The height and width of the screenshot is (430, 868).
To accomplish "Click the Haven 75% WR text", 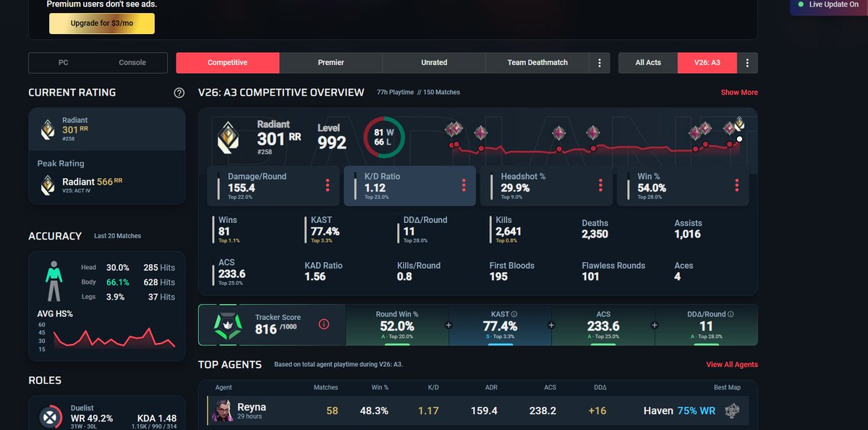I will pos(679,410).
